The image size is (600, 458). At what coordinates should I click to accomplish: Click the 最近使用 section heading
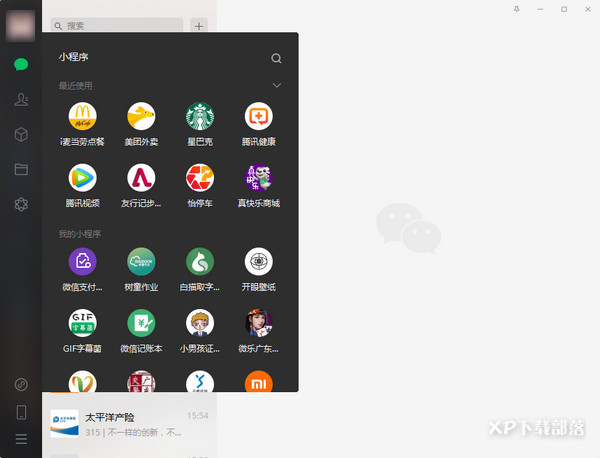point(75,86)
